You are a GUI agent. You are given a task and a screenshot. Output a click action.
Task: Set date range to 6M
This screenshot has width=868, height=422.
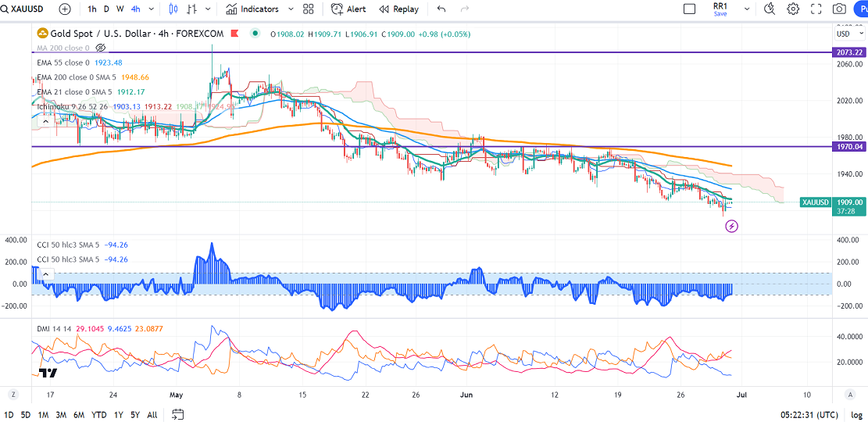pos(79,414)
